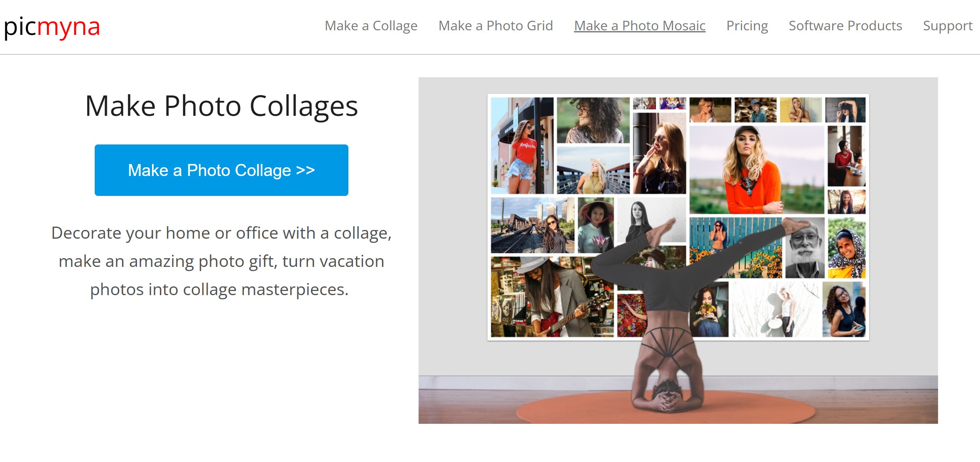This screenshot has height=462, width=980.
Task: Visit the Support page
Action: 947,26
